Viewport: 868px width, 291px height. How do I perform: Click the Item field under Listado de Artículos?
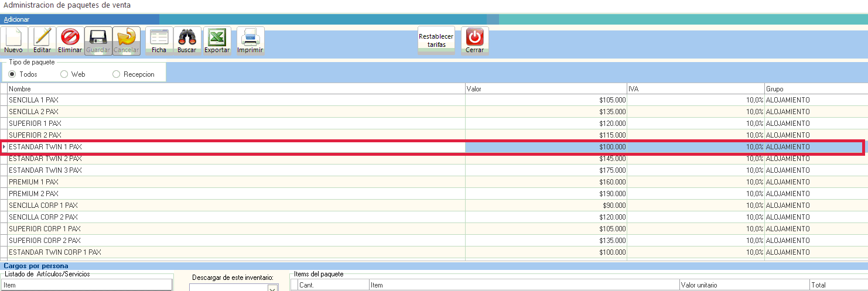click(x=87, y=285)
